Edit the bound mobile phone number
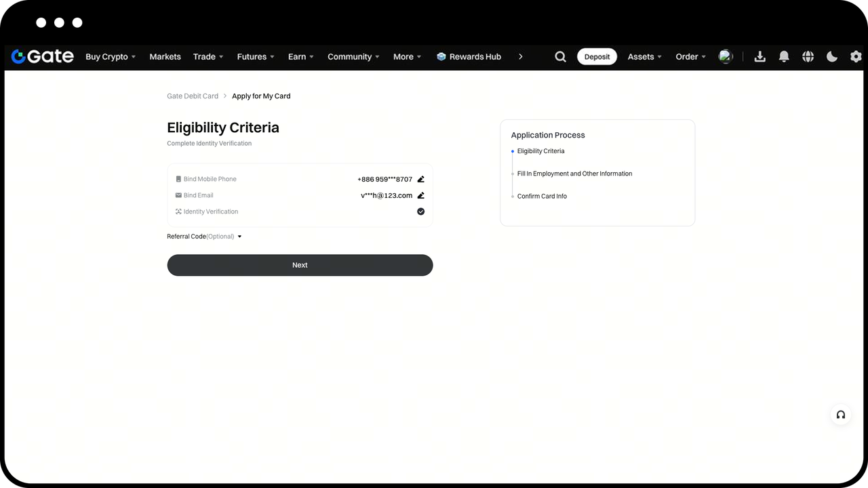Image resolution: width=868 pixels, height=488 pixels. 420,179
